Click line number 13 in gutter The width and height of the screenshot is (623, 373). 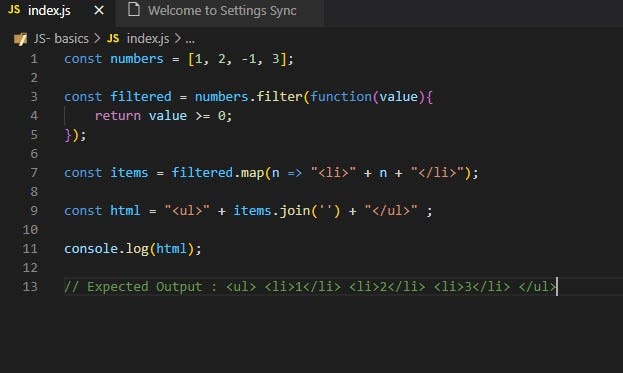(31, 286)
